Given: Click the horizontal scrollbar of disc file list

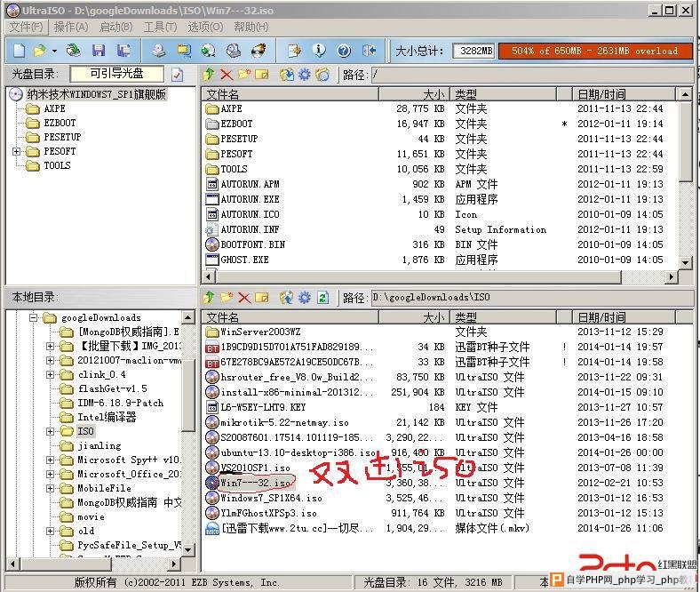Looking at the screenshot, I should [x=440, y=277].
